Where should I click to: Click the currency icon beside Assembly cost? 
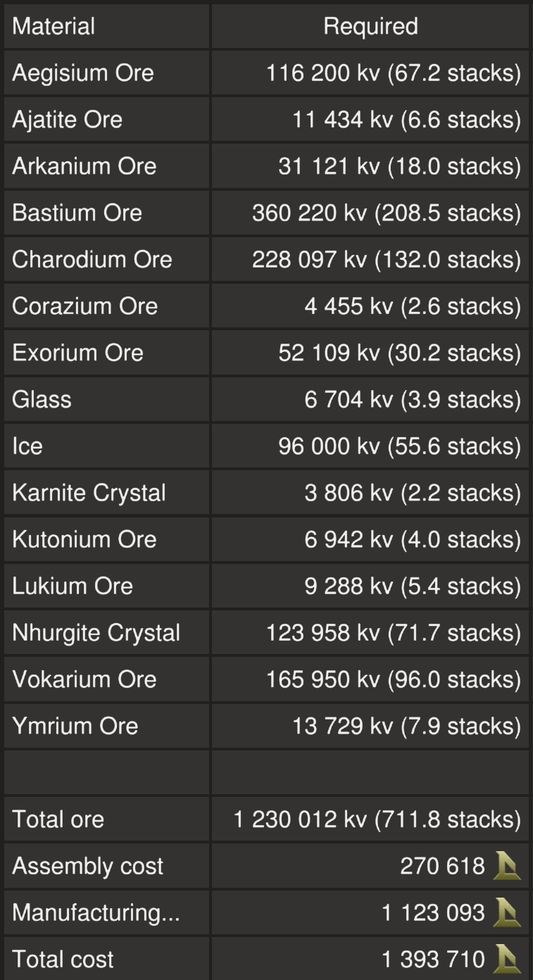click(x=507, y=866)
